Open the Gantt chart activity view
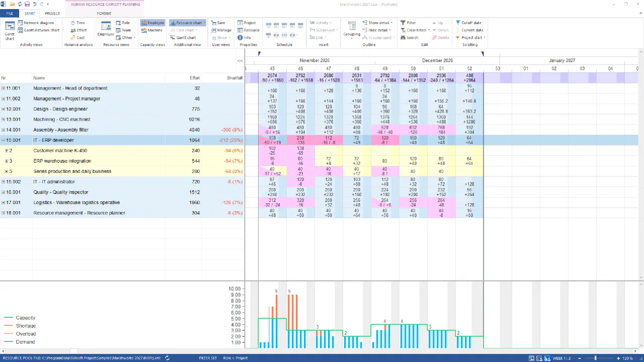Viewport: 644px width, 362px height. pyautogui.click(x=10, y=30)
